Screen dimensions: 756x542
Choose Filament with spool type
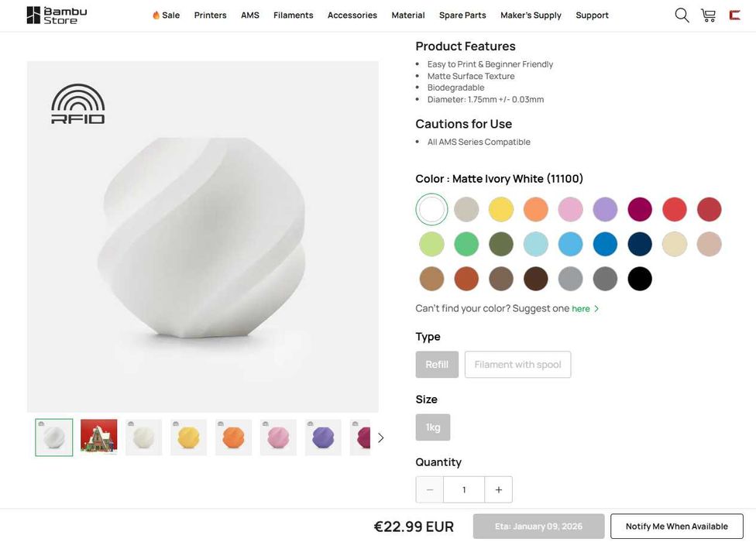[517, 365]
